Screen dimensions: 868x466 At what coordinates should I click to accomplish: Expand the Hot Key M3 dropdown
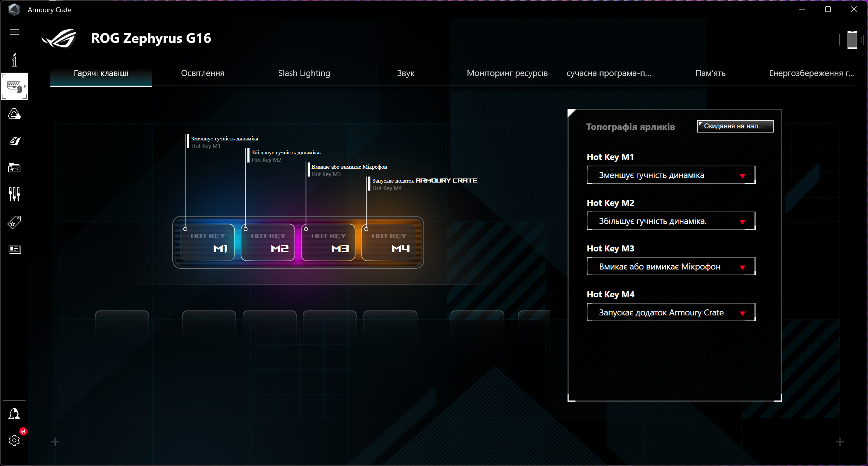pos(671,267)
